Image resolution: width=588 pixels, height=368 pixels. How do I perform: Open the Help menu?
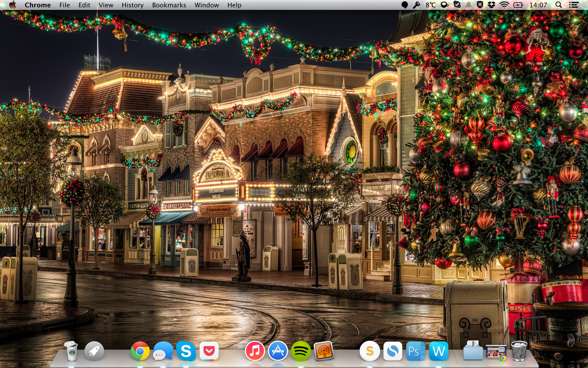[235, 5]
